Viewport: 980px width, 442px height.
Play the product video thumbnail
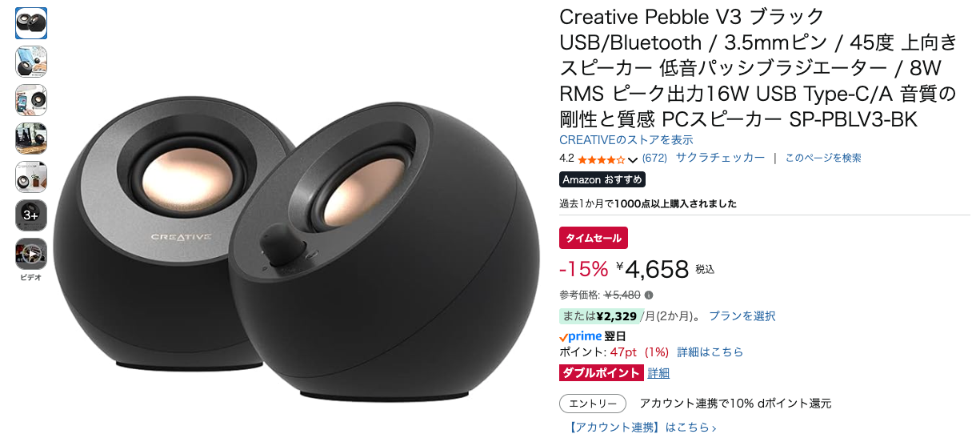click(x=31, y=254)
